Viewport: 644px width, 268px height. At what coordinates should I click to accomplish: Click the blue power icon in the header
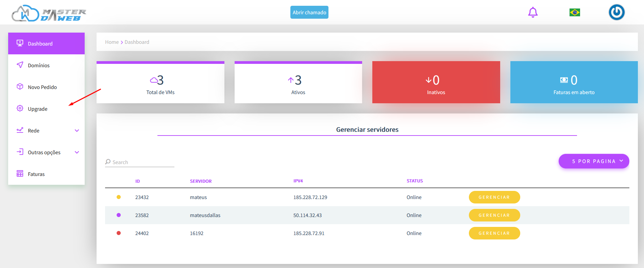616,12
